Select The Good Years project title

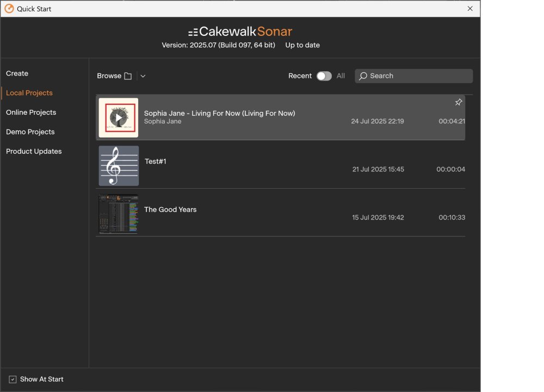170,209
